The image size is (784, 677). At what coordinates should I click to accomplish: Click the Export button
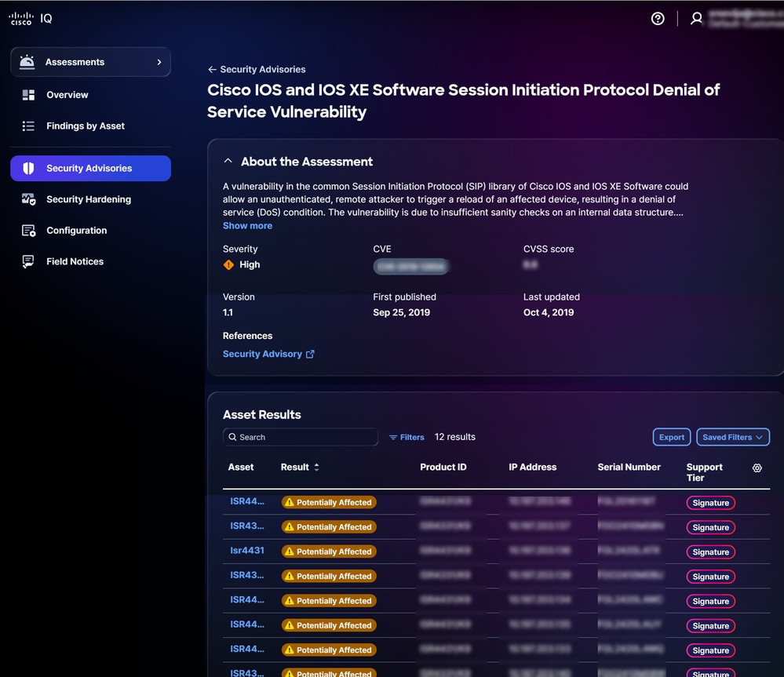click(672, 437)
